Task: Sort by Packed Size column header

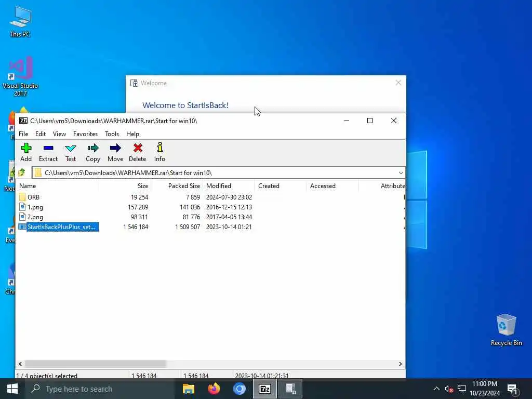Action: pyautogui.click(x=177, y=186)
